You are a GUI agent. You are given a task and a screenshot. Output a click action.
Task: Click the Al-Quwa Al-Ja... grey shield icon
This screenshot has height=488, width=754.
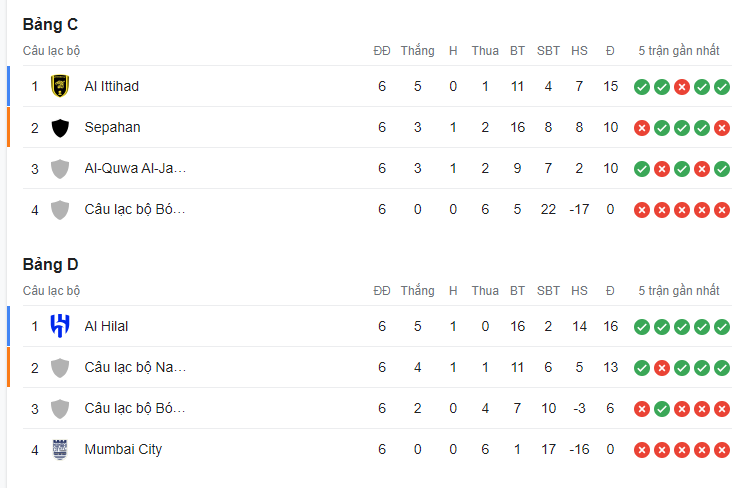pyautogui.click(x=60, y=169)
